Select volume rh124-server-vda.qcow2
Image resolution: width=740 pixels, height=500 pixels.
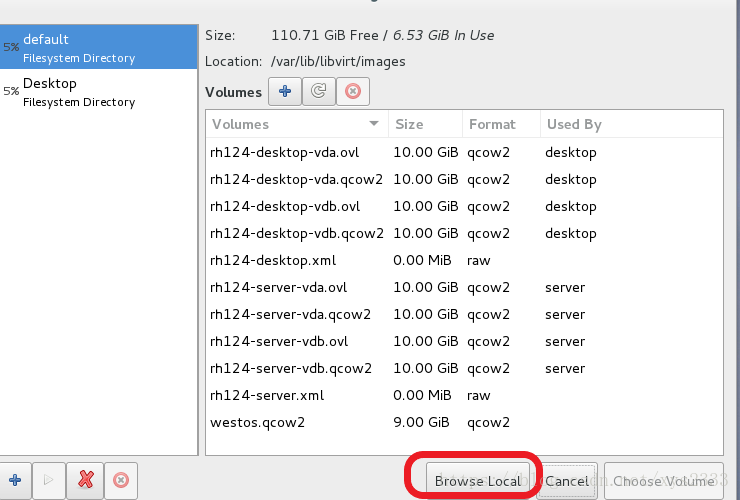coord(464,314)
